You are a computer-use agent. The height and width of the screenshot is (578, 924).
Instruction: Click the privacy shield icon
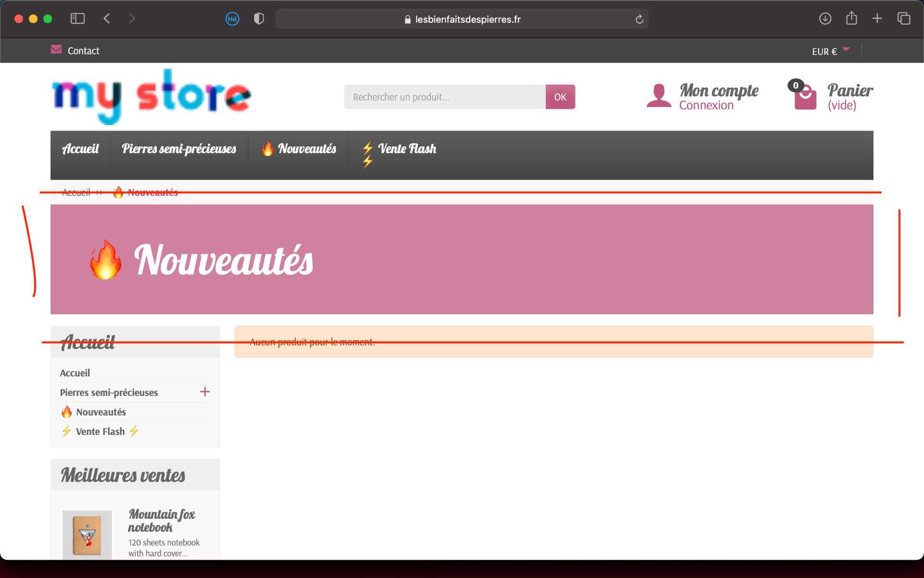coord(259,19)
